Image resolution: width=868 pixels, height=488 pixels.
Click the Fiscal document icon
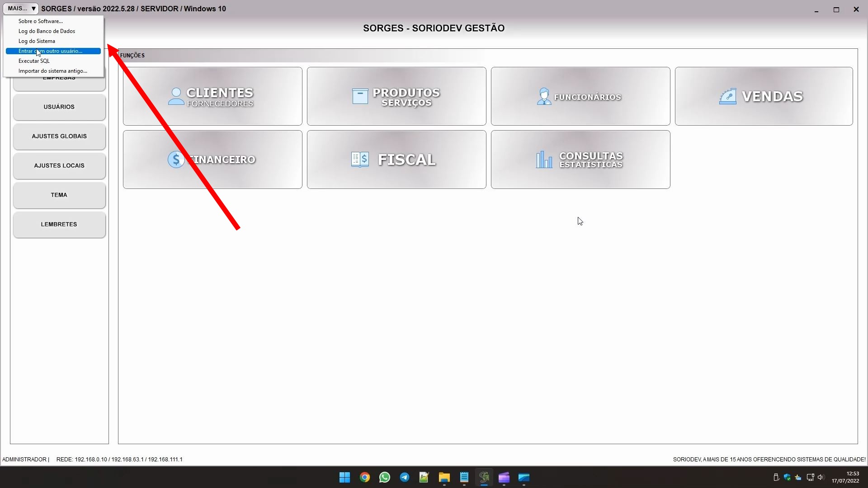tap(360, 160)
